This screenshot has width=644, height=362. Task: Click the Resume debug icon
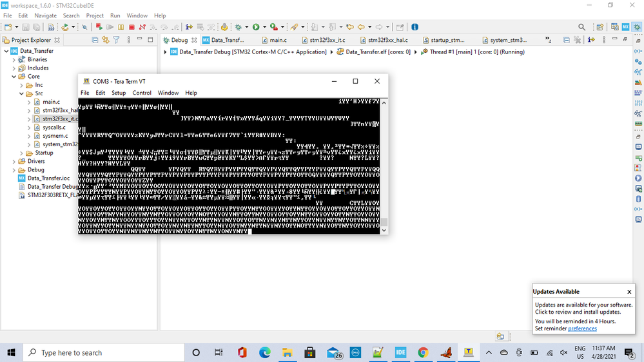click(110, 27)
